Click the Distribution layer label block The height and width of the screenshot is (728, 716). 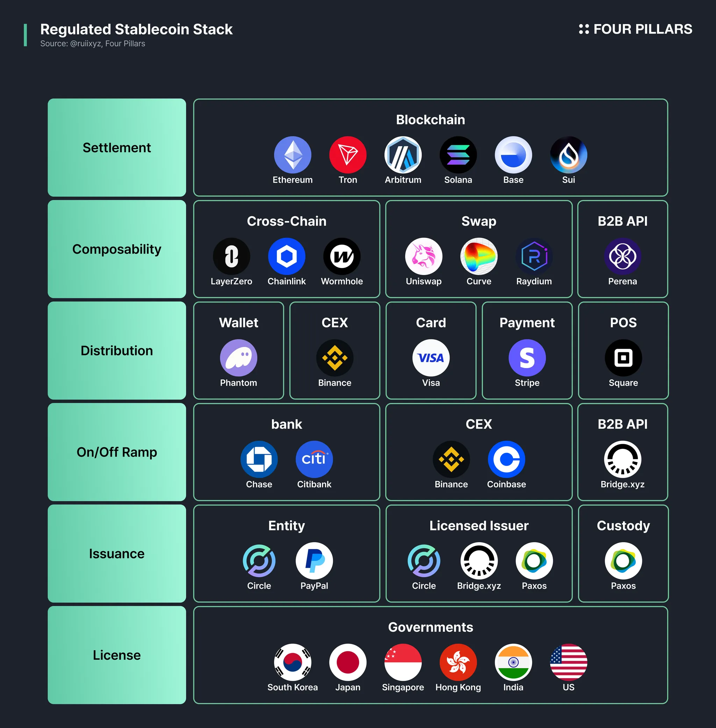pyautogui.click(x=117, y=351)
